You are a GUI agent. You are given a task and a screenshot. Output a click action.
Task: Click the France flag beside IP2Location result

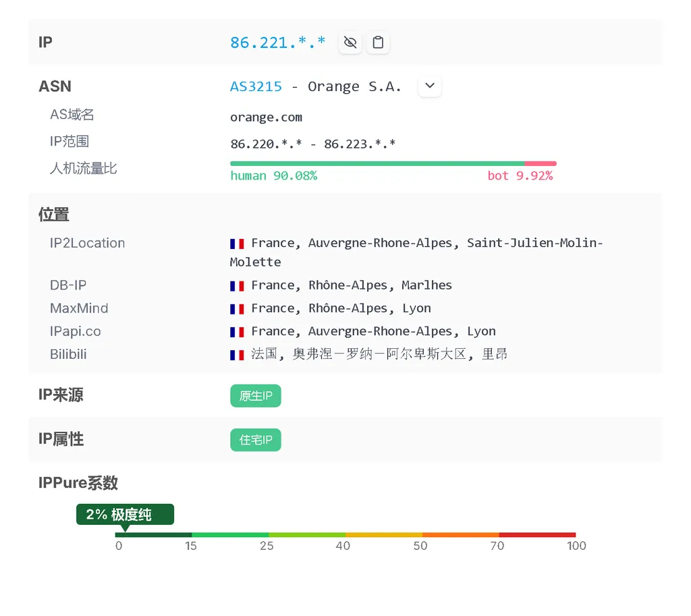tap(237, 243)
